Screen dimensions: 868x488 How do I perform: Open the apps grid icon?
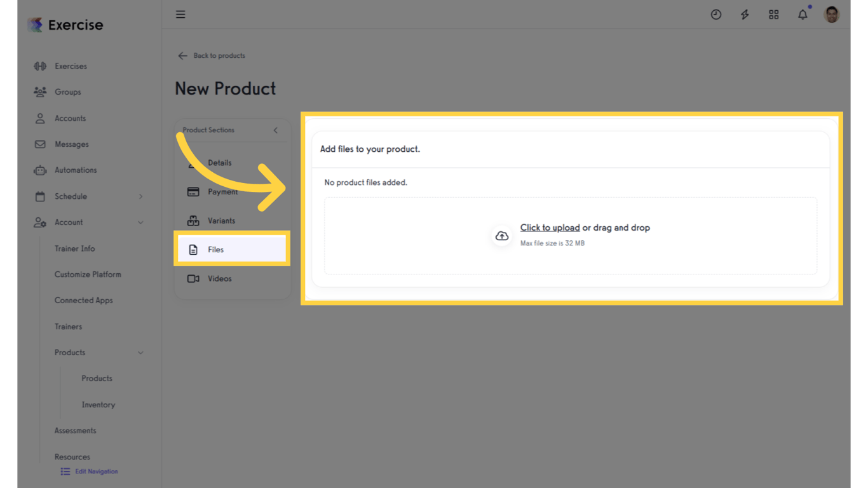point(773,15)
